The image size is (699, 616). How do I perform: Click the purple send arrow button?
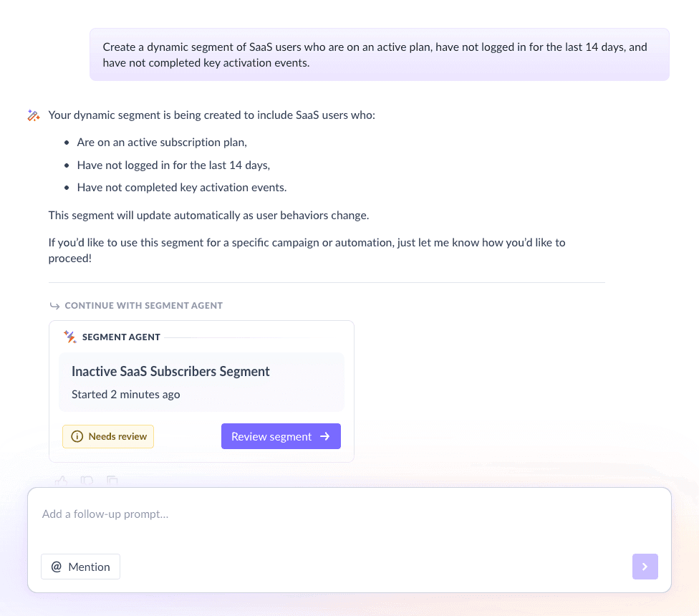click(645, 567)
